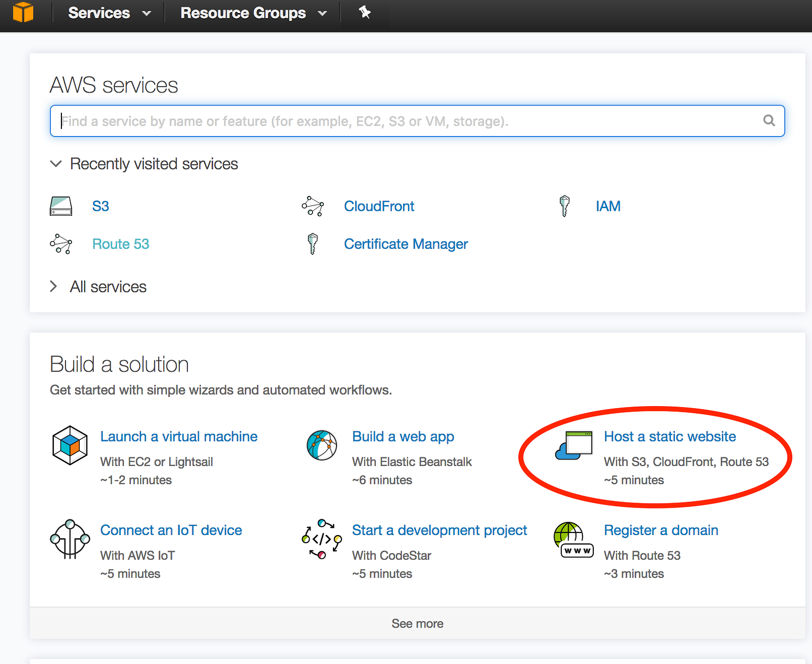The image size is (812, 664).
Task: Open the Resource Groups dropdown
Action: pos(253,13)
